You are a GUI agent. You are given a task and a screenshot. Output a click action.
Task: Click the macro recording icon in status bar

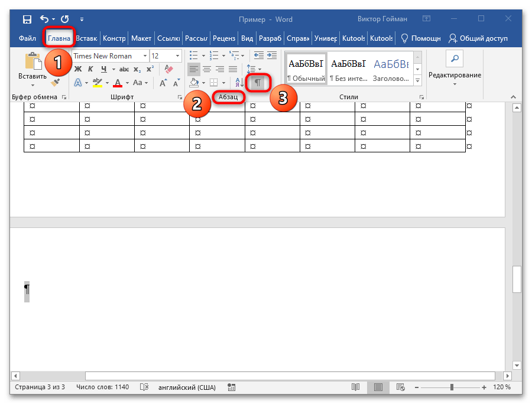231,387
